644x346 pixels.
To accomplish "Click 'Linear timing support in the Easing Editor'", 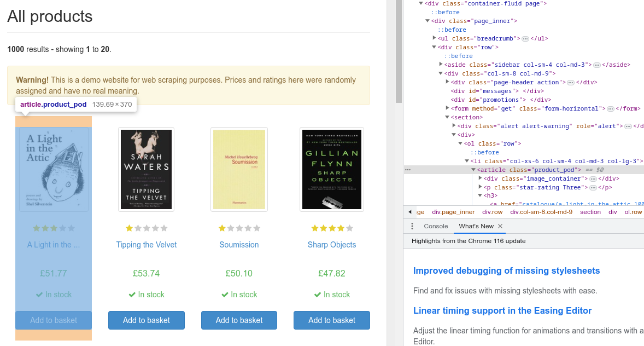I will tap(502, 310).
